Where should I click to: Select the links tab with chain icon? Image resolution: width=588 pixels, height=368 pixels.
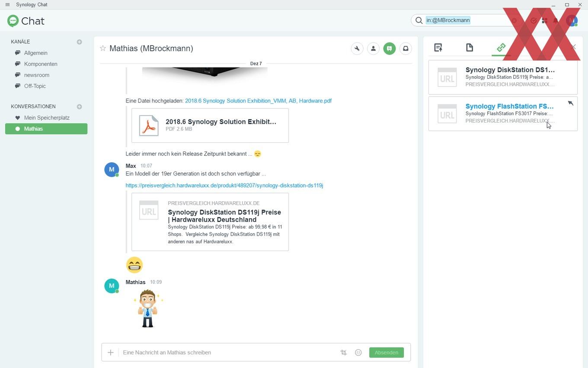coord(501,48)
